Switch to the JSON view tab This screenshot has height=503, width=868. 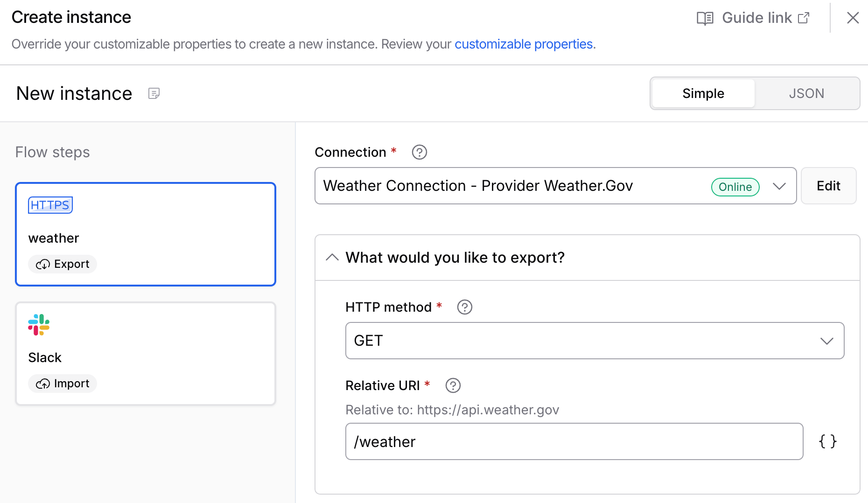[x=806, y=93]
